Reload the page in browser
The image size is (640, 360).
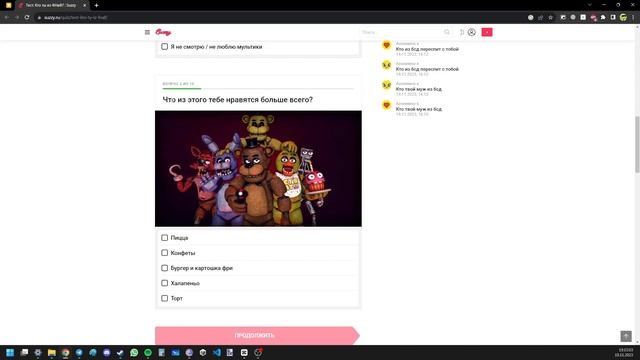(x=27, y=18)
